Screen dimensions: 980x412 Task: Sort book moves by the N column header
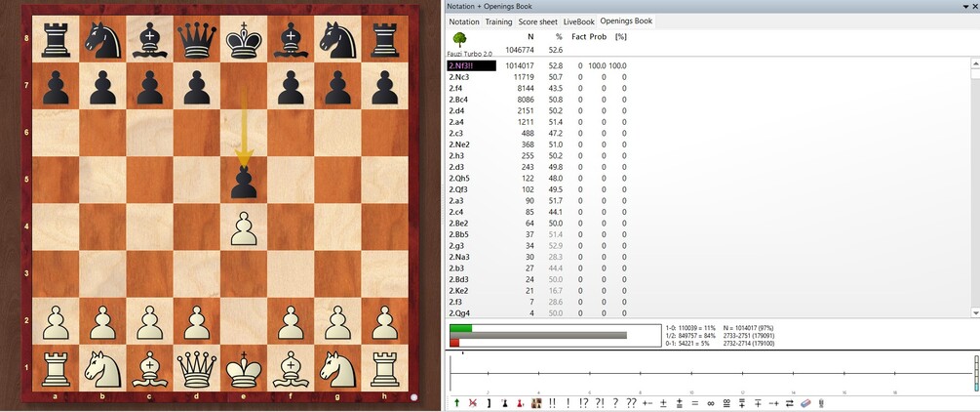[x=530, y=36]
